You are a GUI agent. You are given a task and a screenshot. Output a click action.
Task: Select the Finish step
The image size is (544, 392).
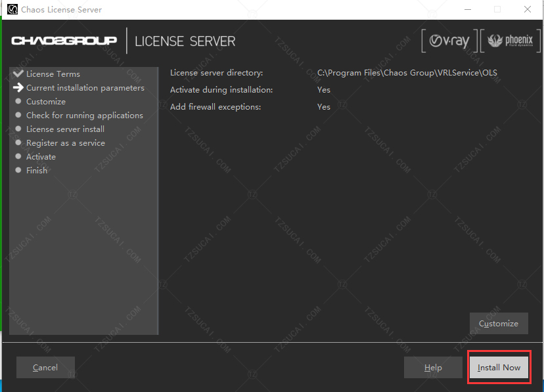pyautogui.click(x=37, y=171)
